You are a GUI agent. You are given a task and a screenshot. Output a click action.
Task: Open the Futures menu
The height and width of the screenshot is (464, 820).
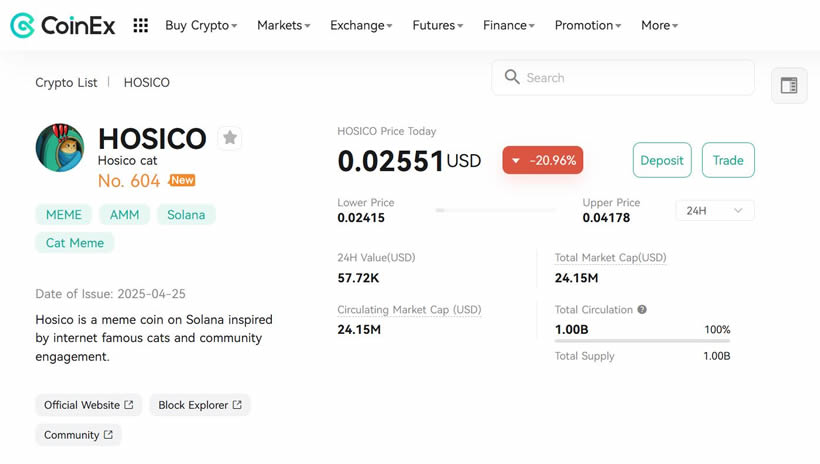(438, 26)
